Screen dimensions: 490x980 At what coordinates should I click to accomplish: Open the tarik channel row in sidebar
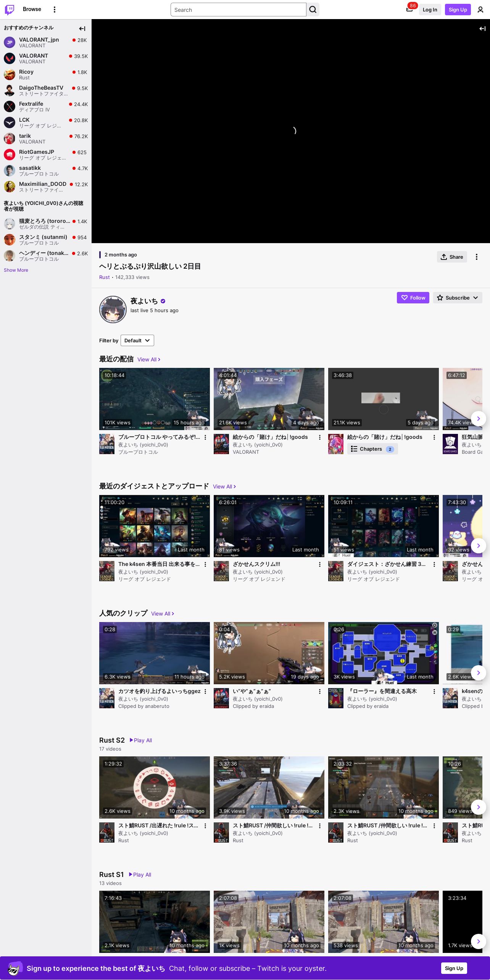[46, 139]
